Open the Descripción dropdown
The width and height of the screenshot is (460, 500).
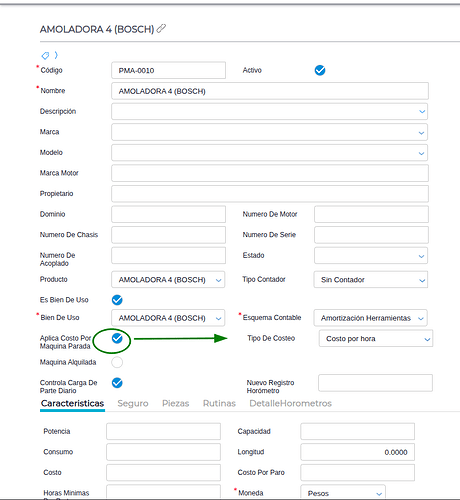pyautogui.click(x=270, y=111)
